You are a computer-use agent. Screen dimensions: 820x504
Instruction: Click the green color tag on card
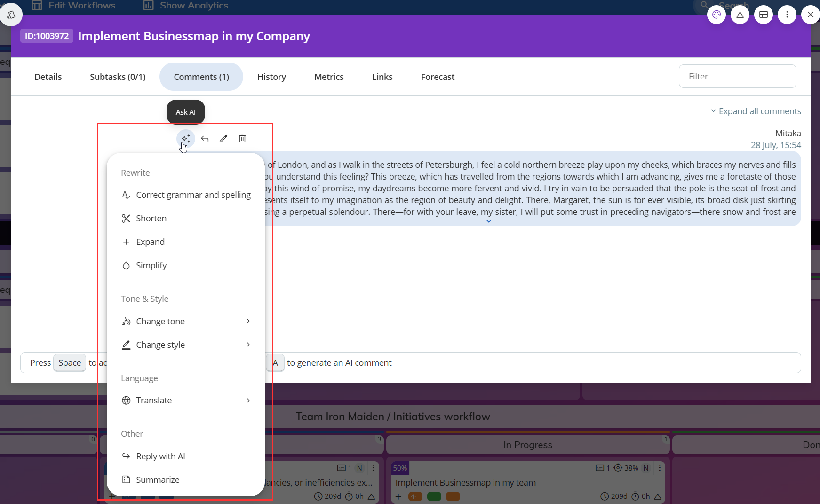pyautogui.click(x=434, y=496)
